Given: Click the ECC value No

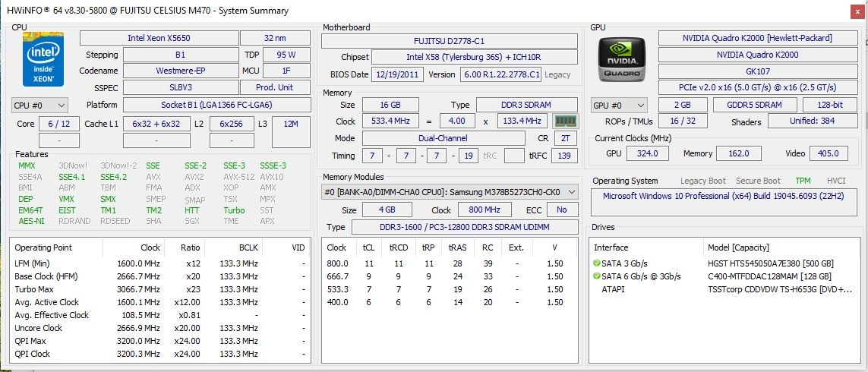Looking at the screenshot, I should pyautogui.click(x=563, y=210).
